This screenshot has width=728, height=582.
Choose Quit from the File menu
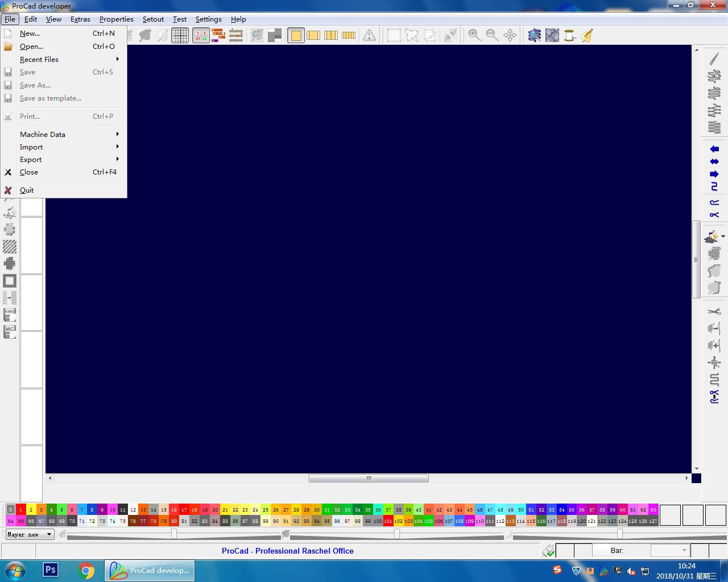pos(64,190)
